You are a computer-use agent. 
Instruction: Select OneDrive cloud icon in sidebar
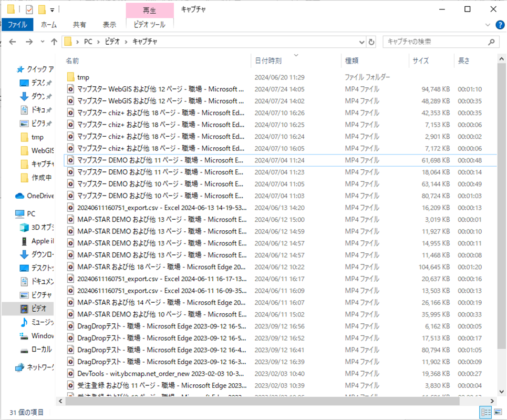(20, 196)
